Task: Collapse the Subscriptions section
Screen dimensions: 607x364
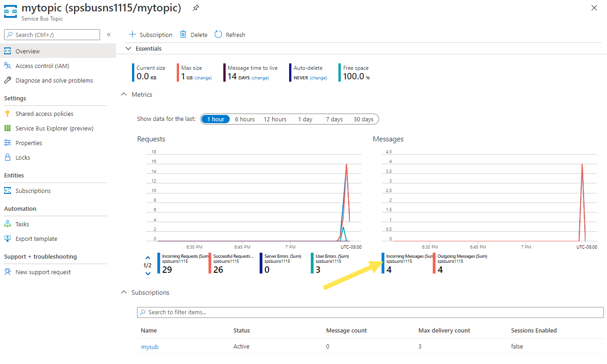Action: pyautogui.click(x=124, y=292)
